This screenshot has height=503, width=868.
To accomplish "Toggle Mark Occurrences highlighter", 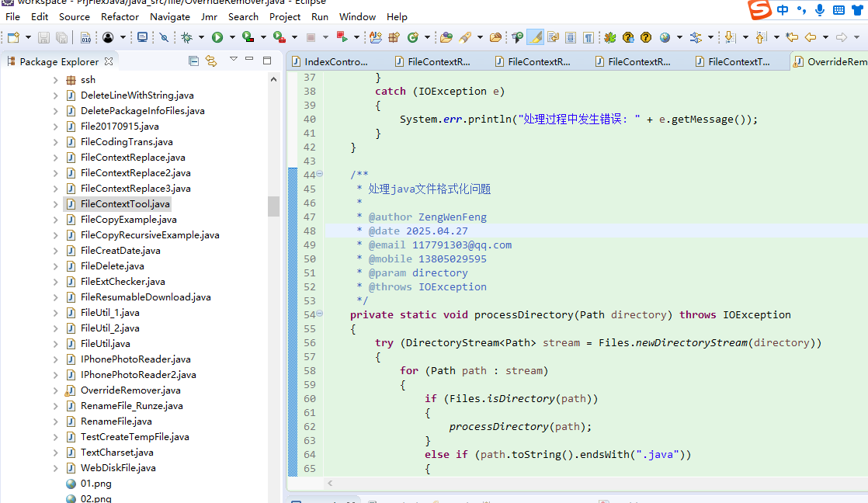I will pos(535,37).
